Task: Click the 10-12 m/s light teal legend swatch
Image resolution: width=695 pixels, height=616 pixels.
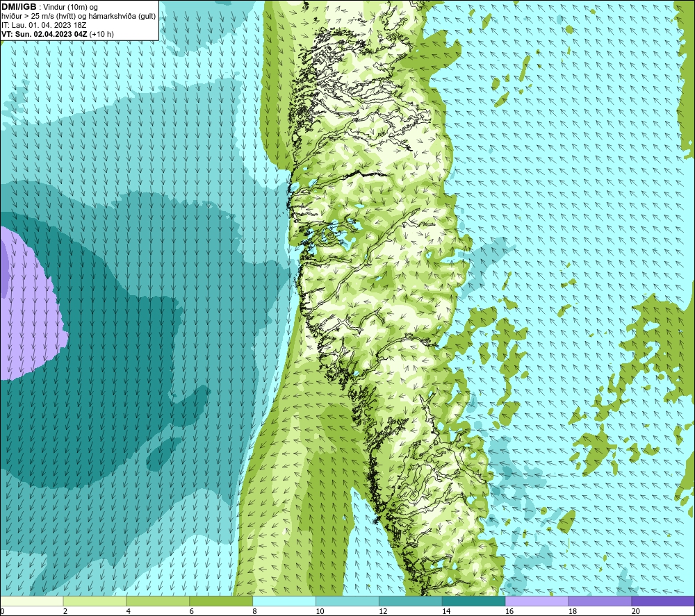Action: point(347,601)
